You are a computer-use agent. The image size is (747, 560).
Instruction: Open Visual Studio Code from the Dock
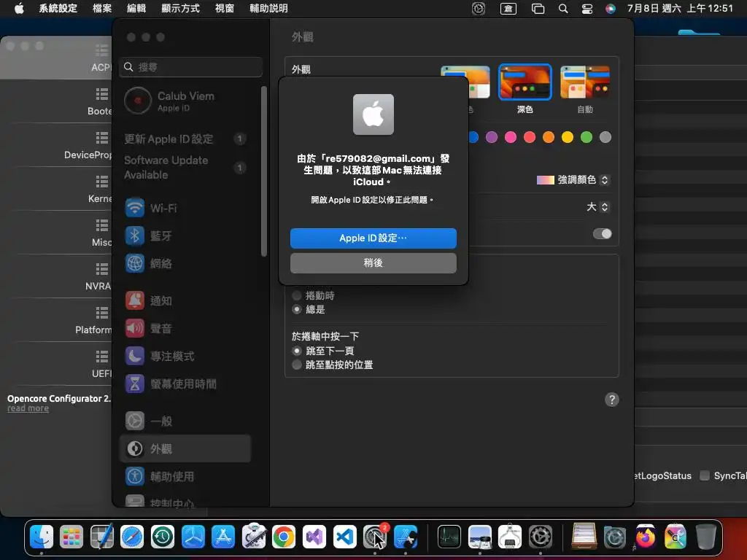point(344,537)
